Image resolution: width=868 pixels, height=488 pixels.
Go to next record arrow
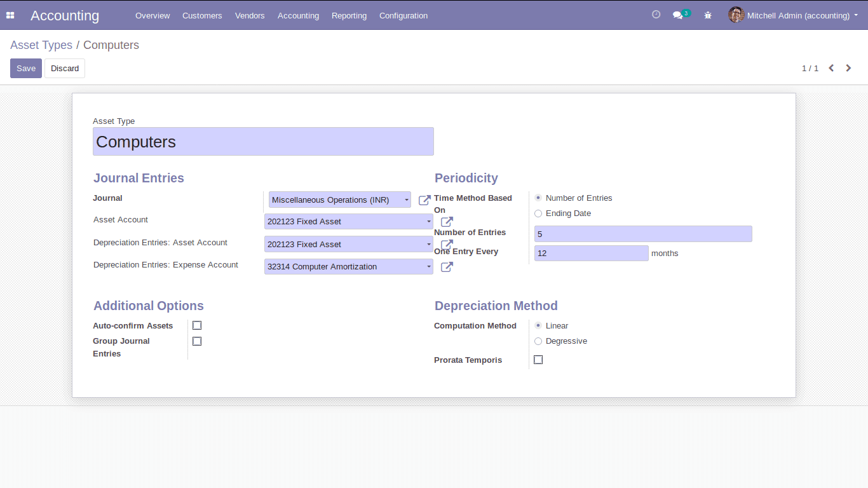(848, 68)
